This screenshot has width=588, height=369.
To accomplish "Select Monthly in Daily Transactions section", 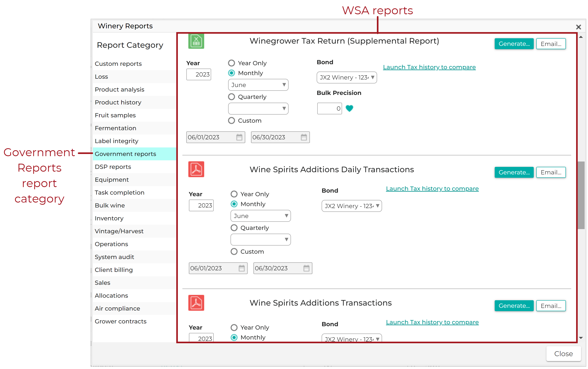I will click(234, 204).
